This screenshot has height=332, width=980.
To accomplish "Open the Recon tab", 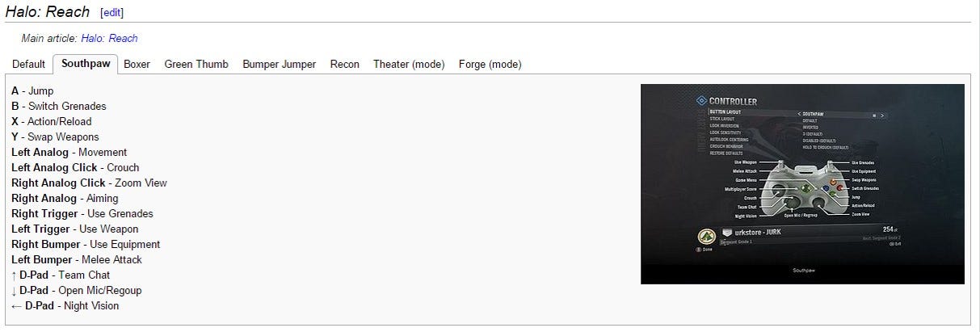I will [345, 65].
